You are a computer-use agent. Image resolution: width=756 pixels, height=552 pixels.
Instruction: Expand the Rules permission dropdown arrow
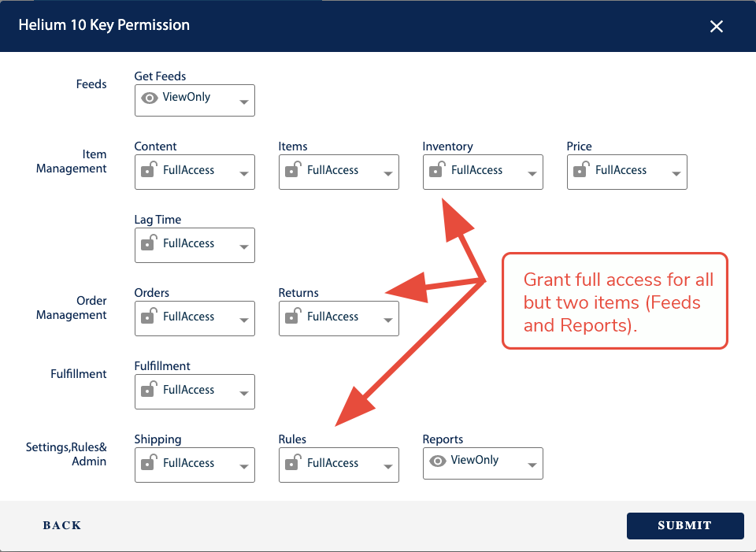coord(388,467)
